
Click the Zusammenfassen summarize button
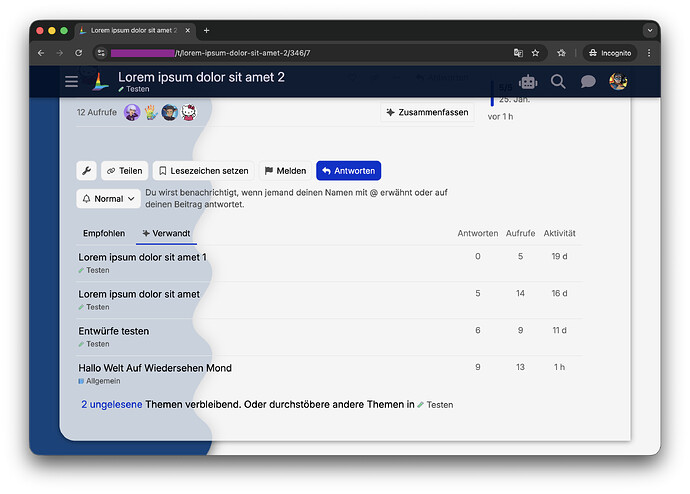(427, 112)
